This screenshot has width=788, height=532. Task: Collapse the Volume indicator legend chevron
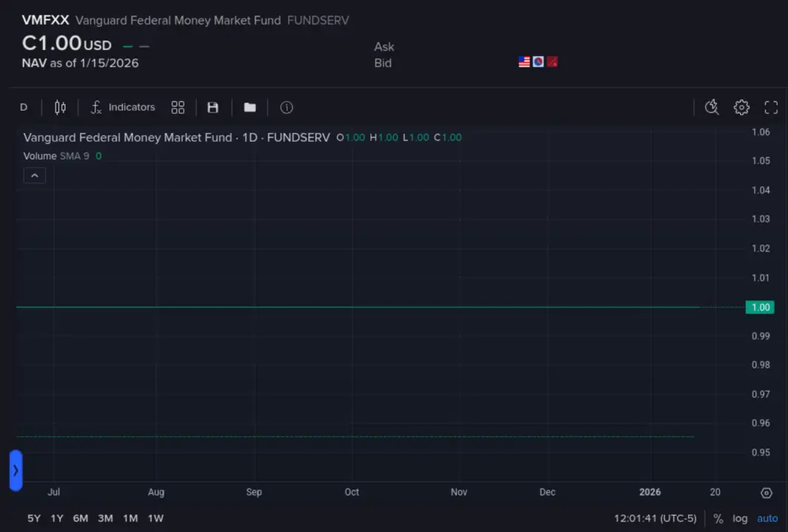[x=34, y=175]
